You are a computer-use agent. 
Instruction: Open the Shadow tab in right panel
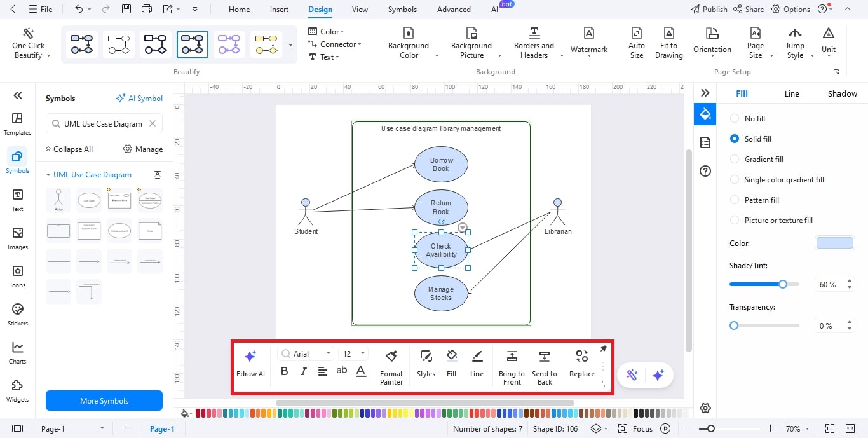(842, 93)
